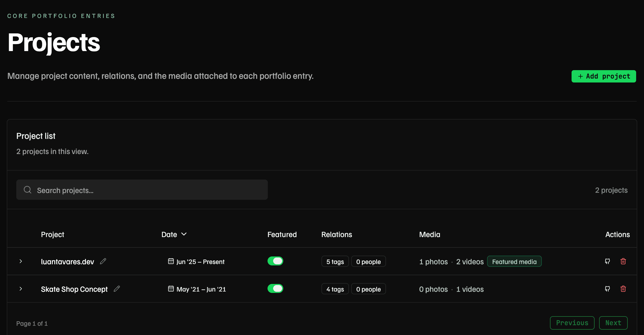The height and width of the screenshot is (335, 644).
Task: Go to the Next page
Action: click(x=613, y=323)
